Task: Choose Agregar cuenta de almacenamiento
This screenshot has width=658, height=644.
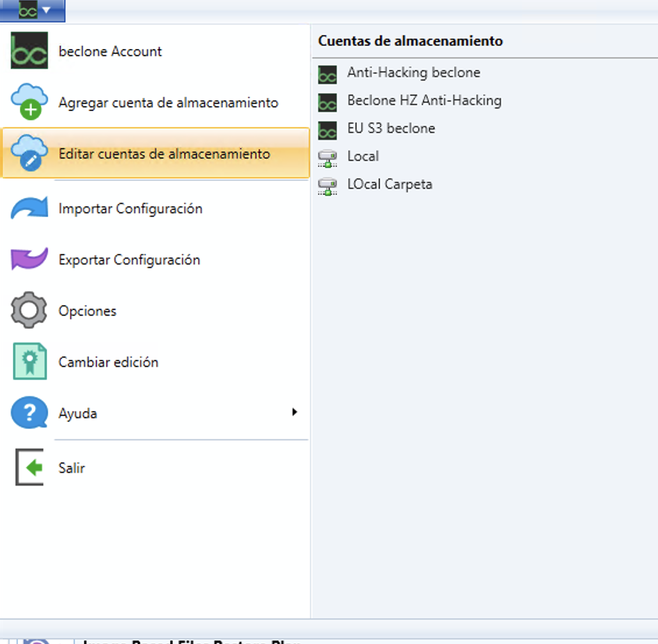Action: [155, 102]
